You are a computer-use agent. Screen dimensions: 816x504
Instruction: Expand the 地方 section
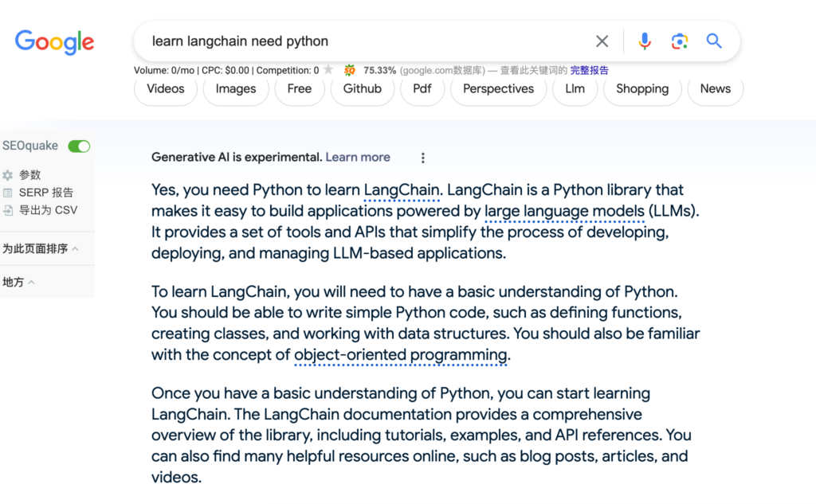pos(18,282)
